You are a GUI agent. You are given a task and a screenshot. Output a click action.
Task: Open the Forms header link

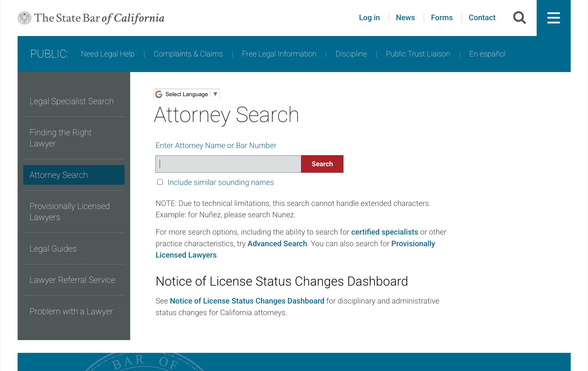(x=442, y=18)
